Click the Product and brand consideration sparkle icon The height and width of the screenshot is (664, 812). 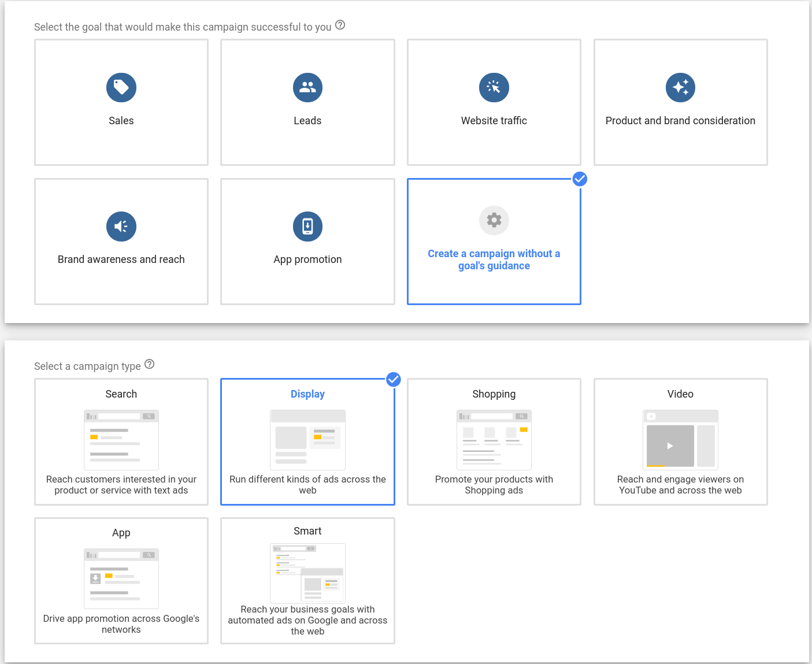coord(680,87)
